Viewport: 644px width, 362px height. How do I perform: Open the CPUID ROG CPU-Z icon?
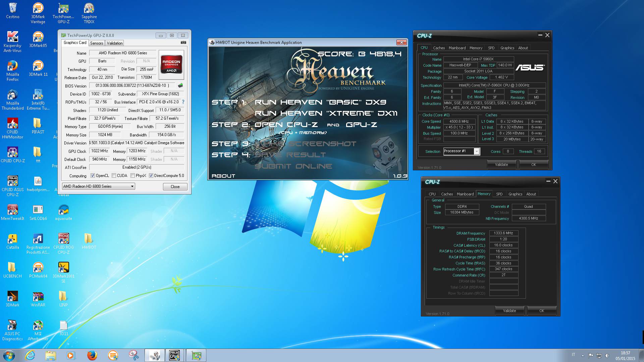pos(63,244)
